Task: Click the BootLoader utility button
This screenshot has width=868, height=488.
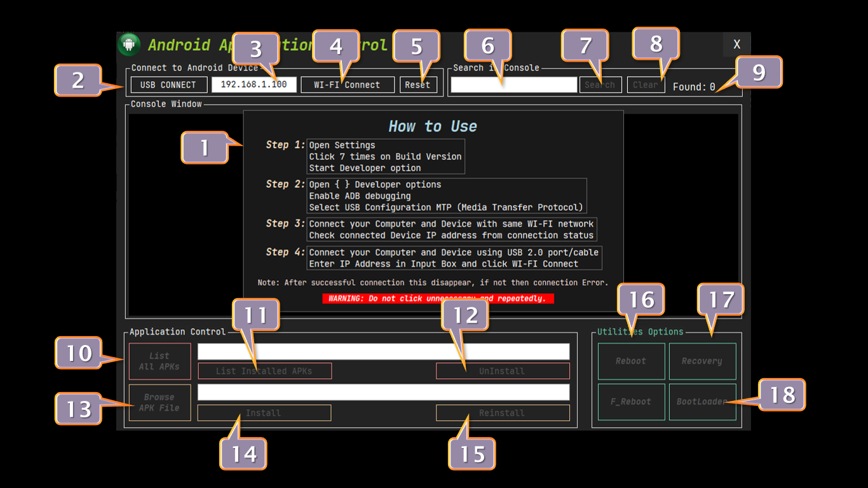Action: [x=702, y=402]
